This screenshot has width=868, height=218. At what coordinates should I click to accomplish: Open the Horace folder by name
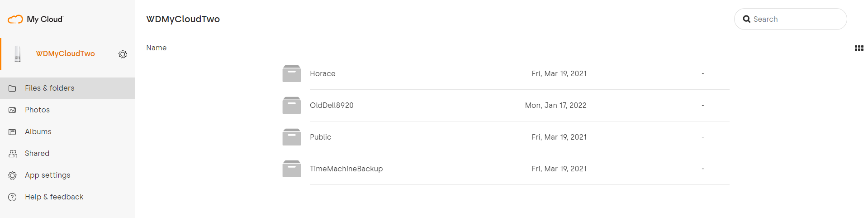[323, 73]
